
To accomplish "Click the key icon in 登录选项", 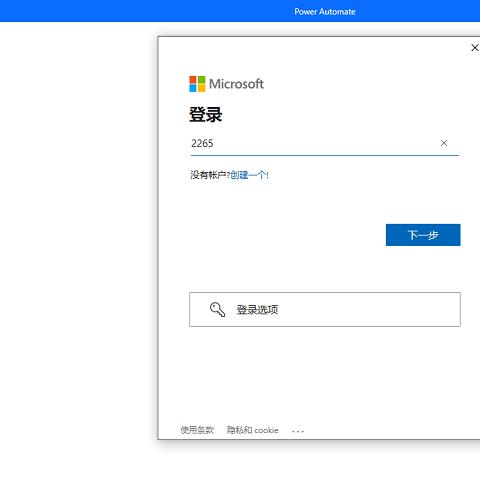I will click(217, 309).
